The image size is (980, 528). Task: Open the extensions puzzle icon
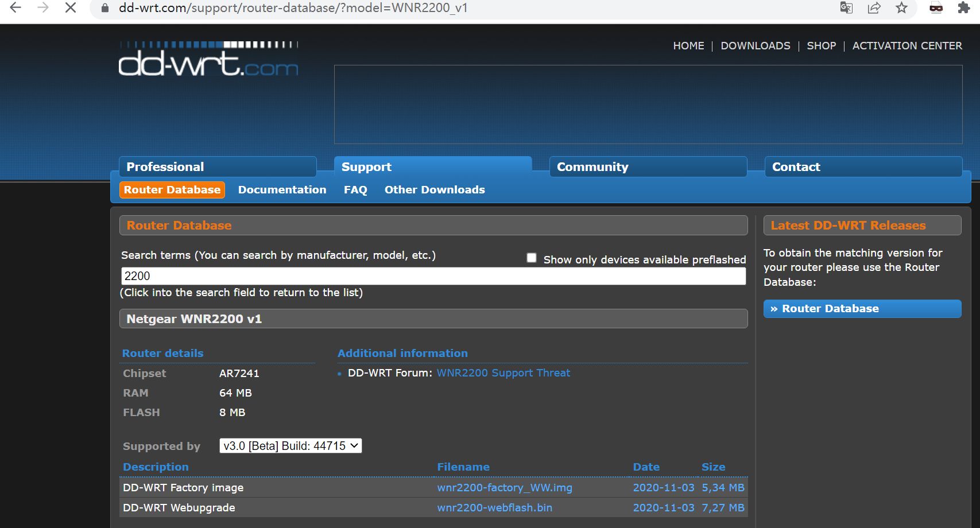coord(963,8)
